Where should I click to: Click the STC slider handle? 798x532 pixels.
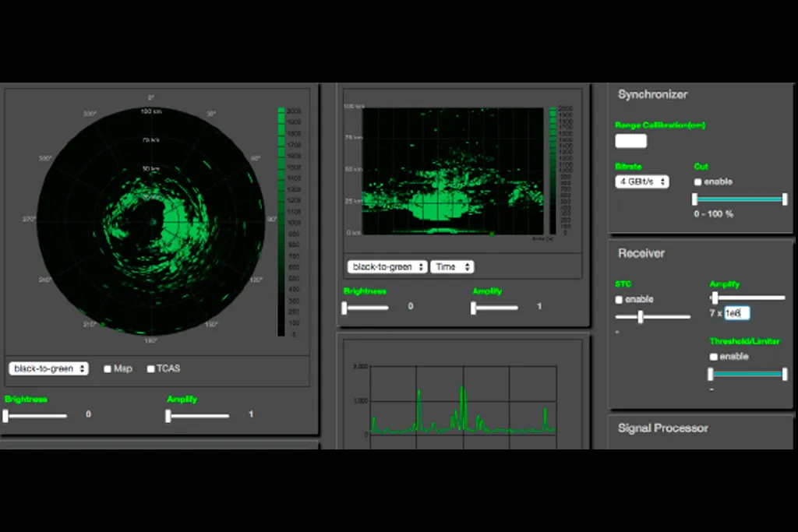click(641, 317)
